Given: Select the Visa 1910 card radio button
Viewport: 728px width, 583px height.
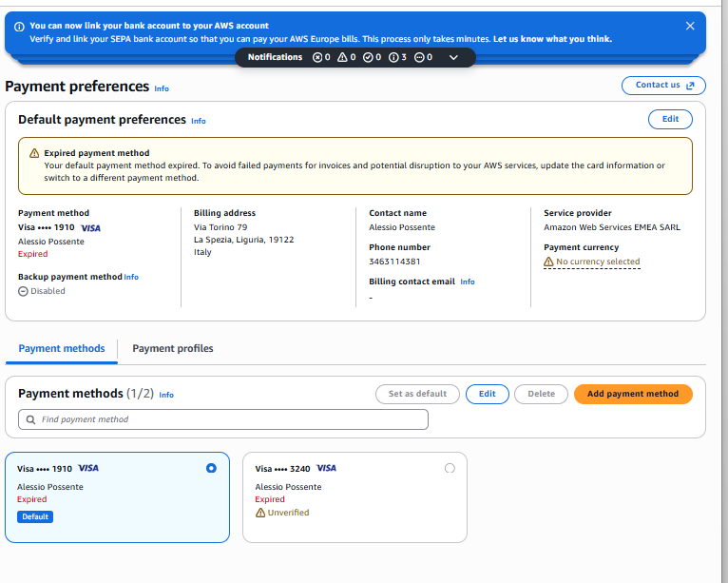Looking at the screenshot, I should coord(211,468).
